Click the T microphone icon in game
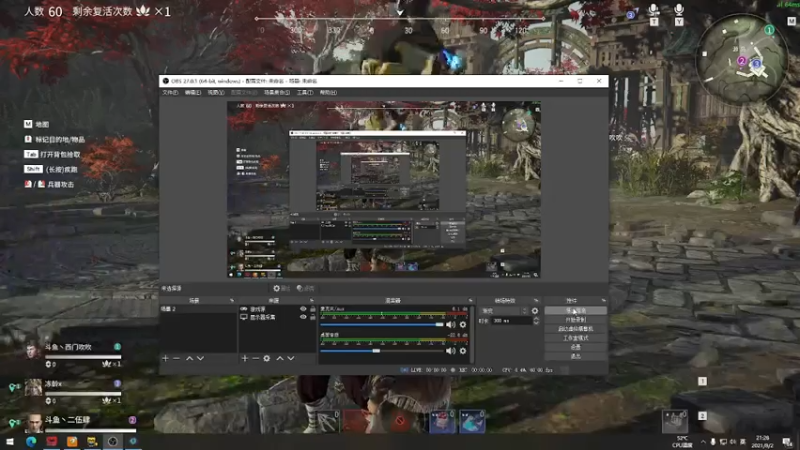 tap(654, 14)
